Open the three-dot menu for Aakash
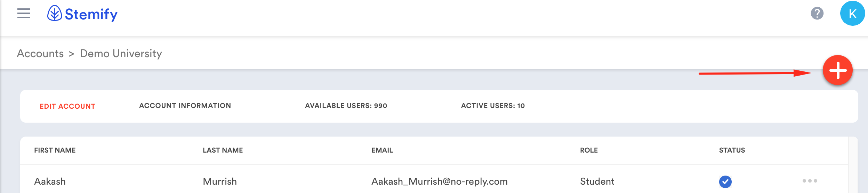868x193 pixels. tap(810, 181)
